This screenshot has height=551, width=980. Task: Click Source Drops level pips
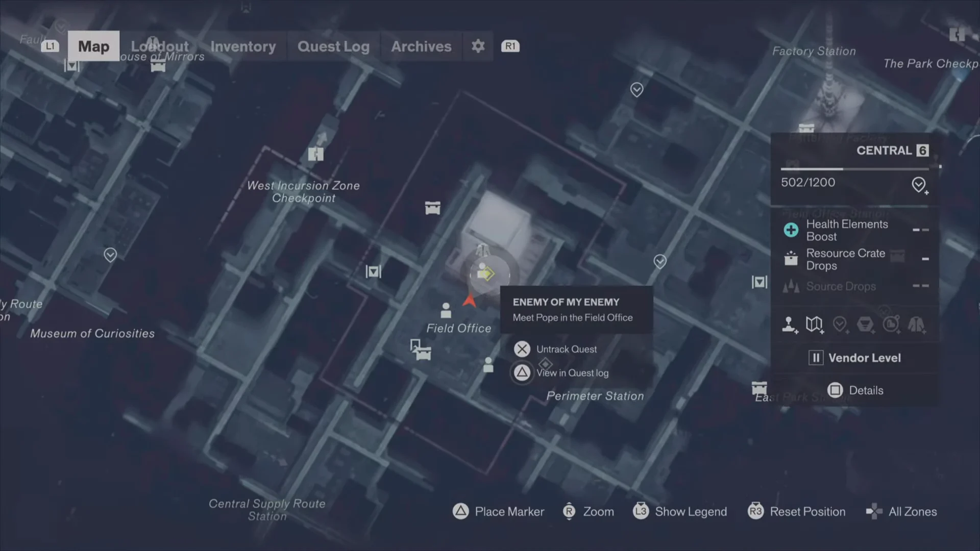pos(921,286)
